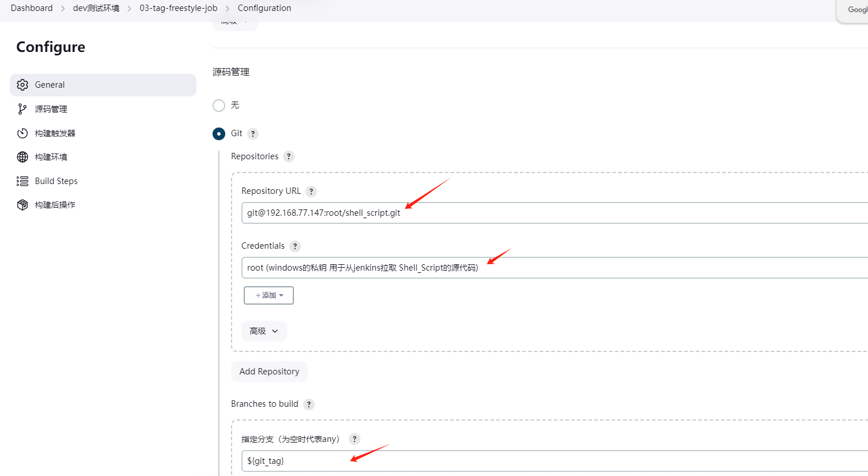Click the Build Steps list icon
Screen dimensions: 868x476
pos(23,181)
